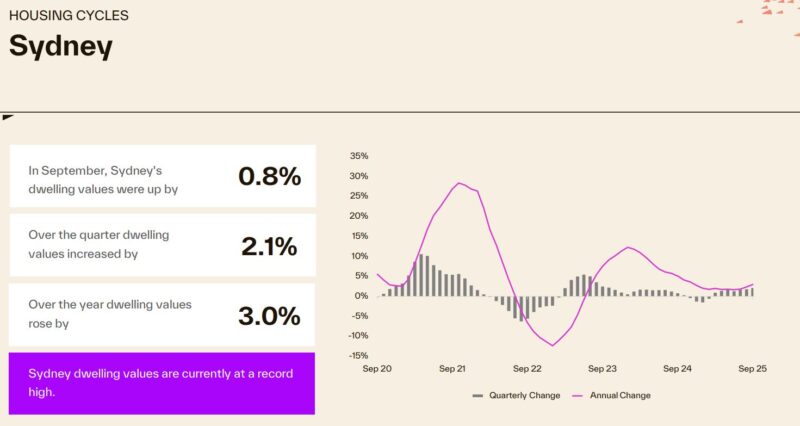Click the Quarterly Change legend bar icon

(478, 395)
